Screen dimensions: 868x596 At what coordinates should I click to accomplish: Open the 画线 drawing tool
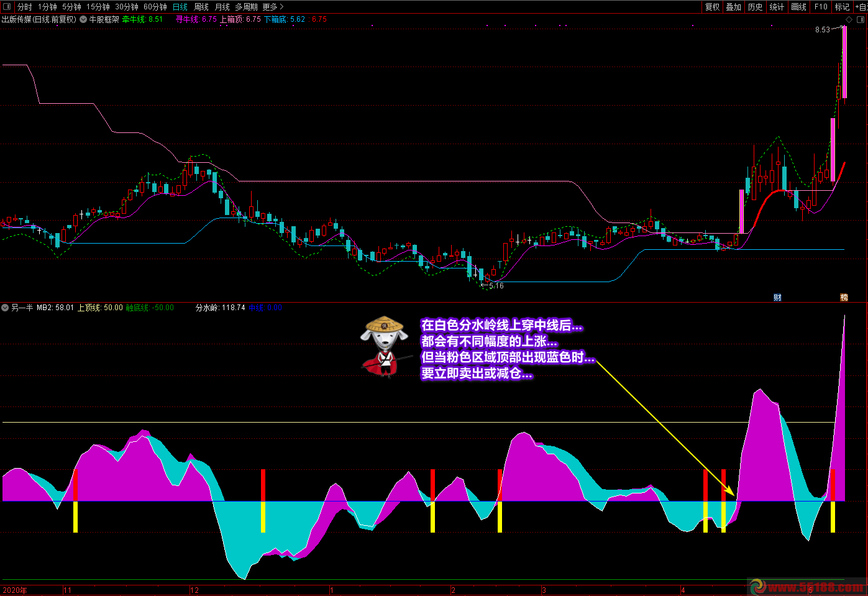(x=798, y=7)
